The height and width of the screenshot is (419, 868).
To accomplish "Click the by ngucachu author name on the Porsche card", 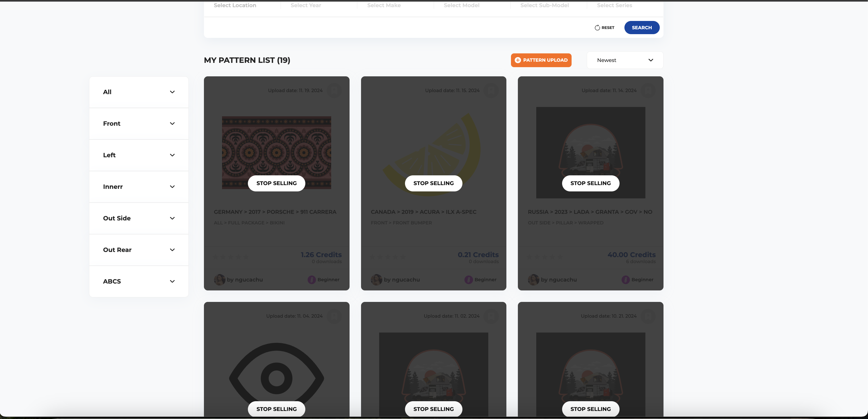I will pos(245,280).
